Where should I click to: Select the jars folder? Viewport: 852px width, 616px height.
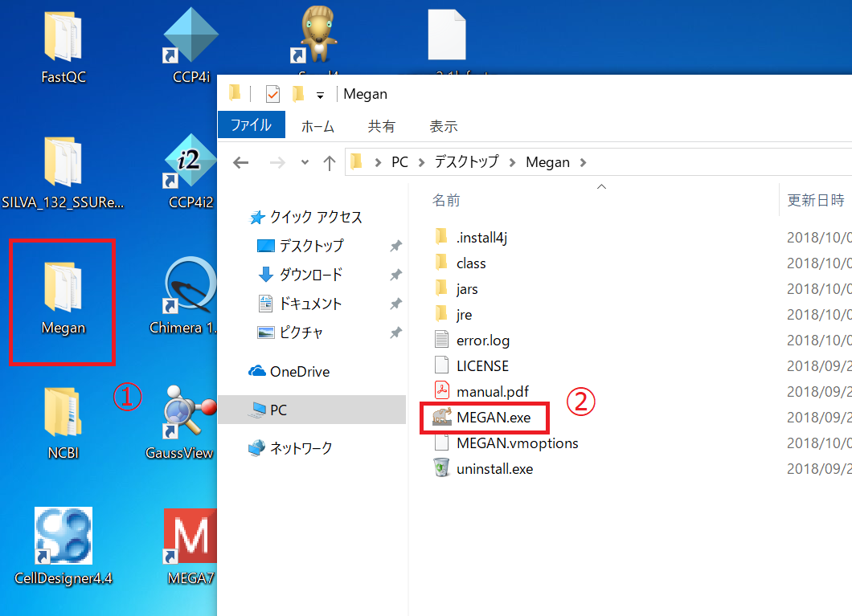click(x=456, y=289)
